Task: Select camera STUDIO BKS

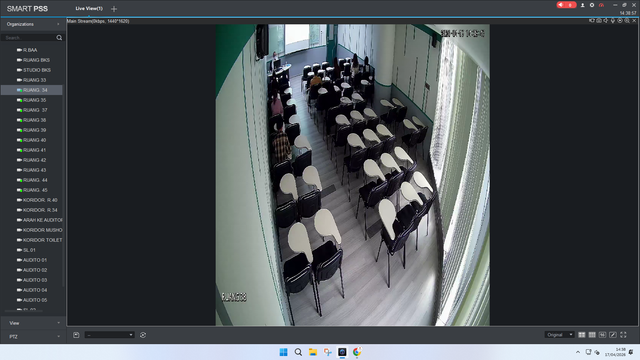Action: pos(37,70)
